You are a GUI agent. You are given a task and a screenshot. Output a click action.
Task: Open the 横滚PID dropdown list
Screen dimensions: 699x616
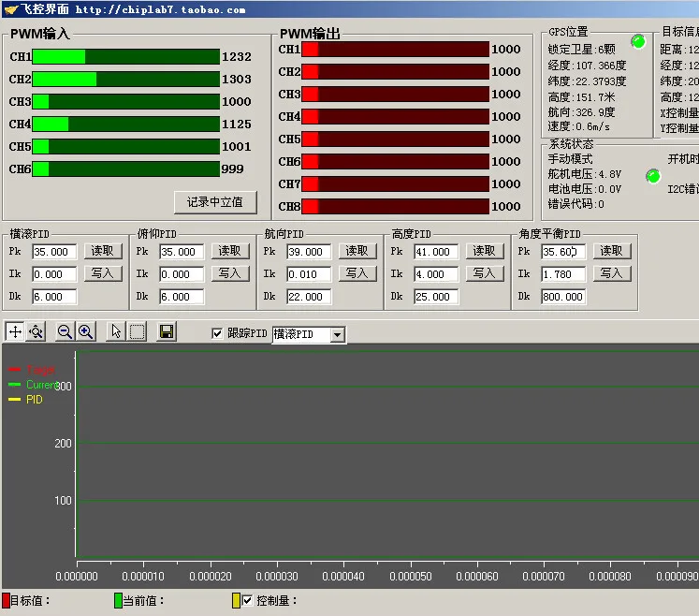(338, 334)
